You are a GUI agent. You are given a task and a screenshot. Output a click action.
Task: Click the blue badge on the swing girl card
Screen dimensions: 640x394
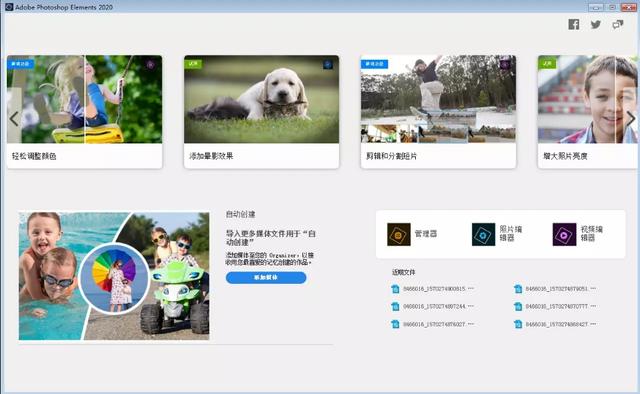pos(20,64)
